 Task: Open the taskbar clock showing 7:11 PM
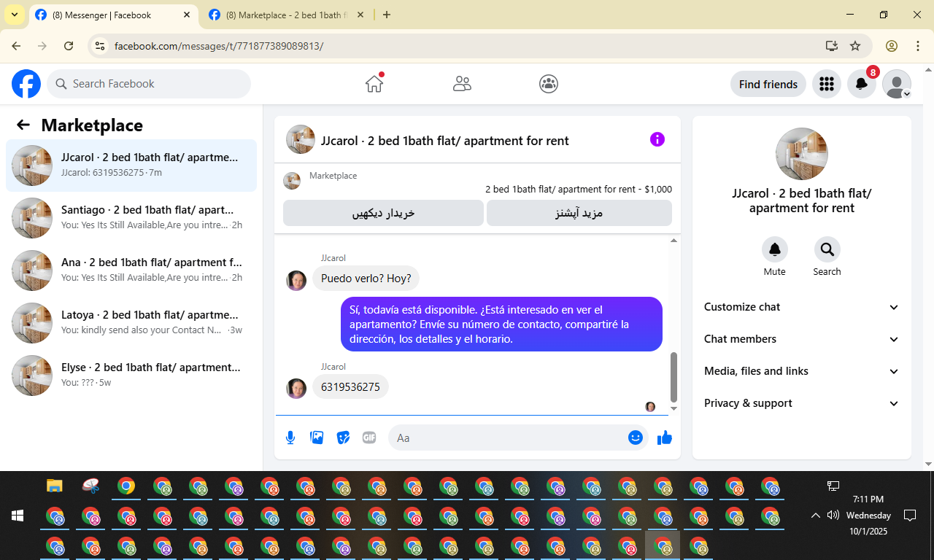point(868,516)
